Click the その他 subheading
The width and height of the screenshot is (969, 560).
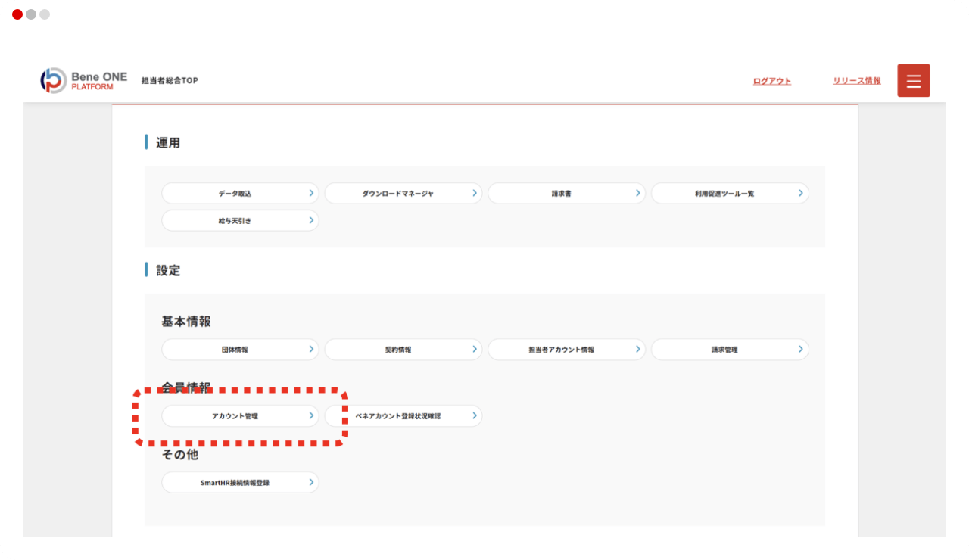[x=180, y=455]
